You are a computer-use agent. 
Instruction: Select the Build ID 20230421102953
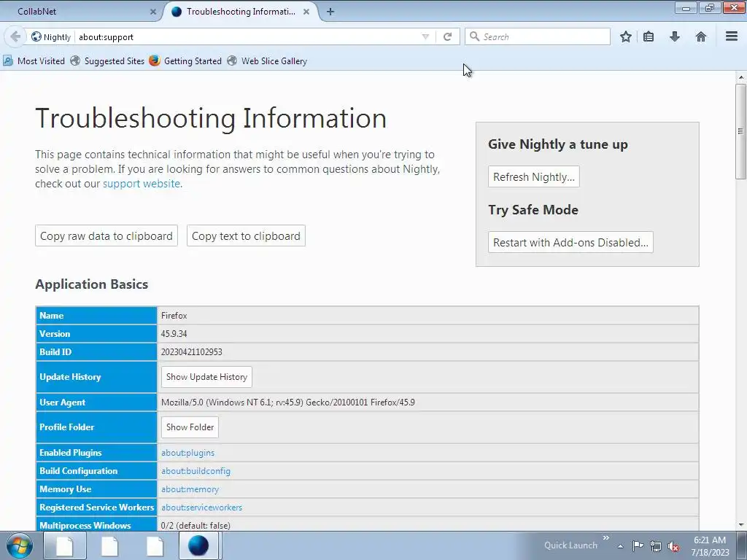coord(192,352)
